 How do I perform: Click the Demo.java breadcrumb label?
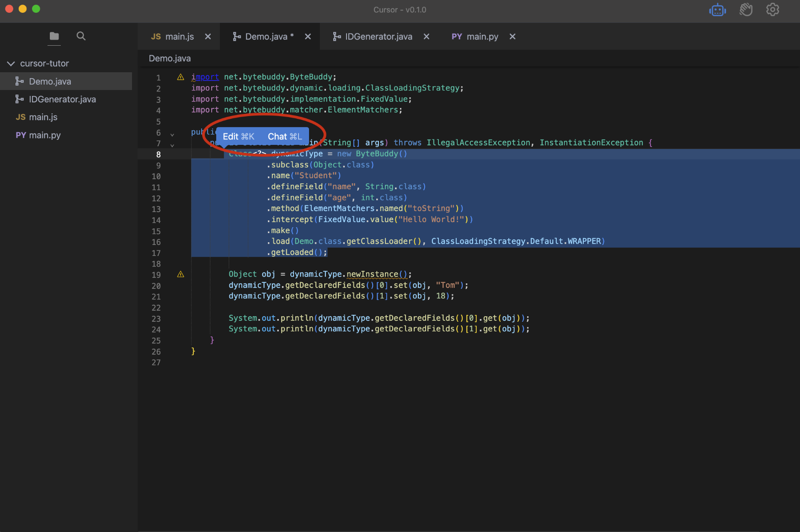tap(170, 59)
